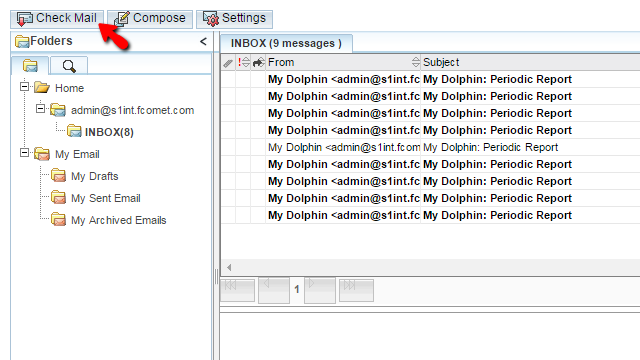640x360 pixels.
Task: Open the Settings button
Action: click(234, 19)
